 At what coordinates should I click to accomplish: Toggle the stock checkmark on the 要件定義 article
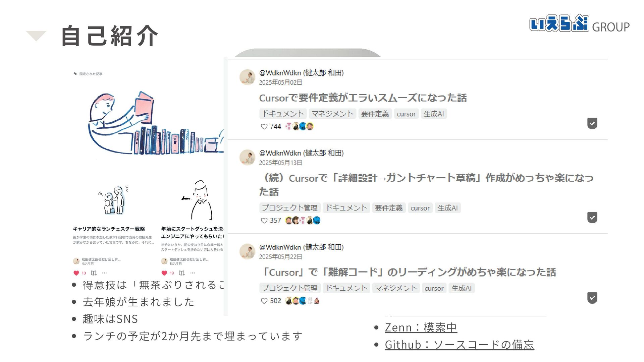pos(592,123)
